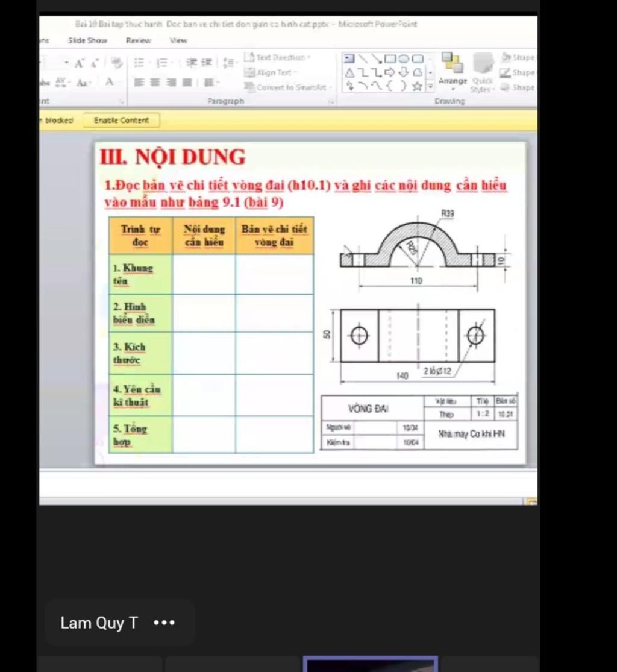Viewport: 617px width, 672px height.
Task: Click 'VÒNG ĐAI' title block text
Action: 369,409
